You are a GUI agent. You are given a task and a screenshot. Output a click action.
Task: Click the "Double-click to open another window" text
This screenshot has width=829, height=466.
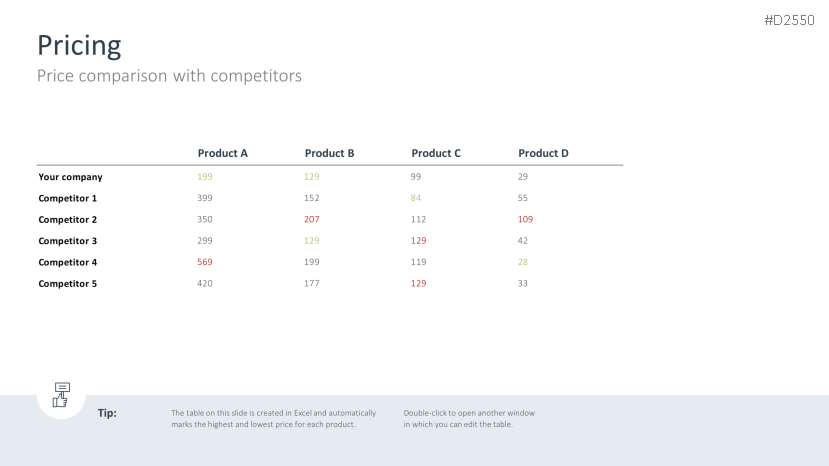click(469, 413)
